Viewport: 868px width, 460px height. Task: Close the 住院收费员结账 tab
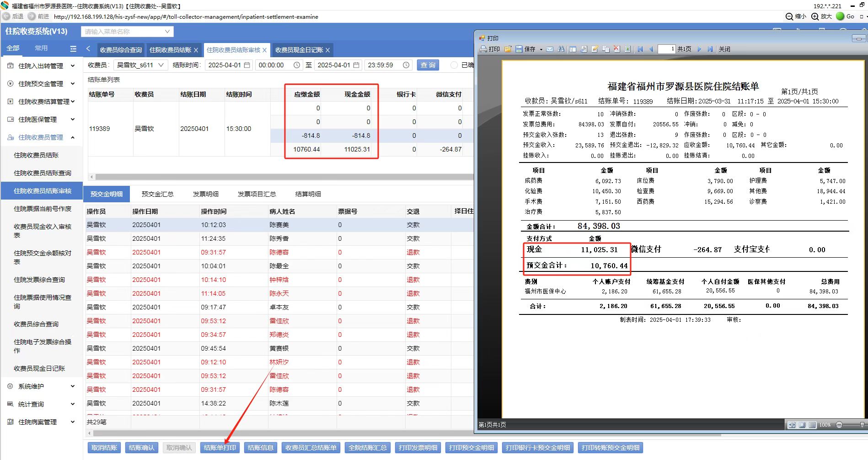tap(196, 50)
